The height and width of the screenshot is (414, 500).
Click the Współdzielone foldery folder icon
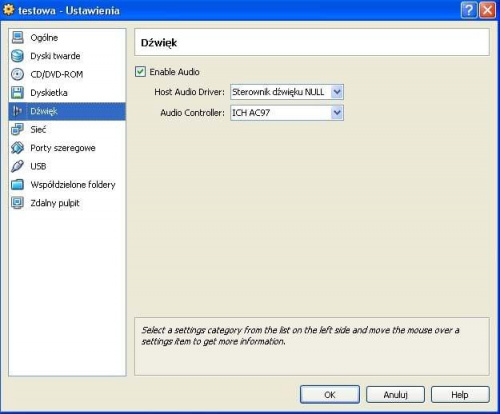(x=17, y=184)
